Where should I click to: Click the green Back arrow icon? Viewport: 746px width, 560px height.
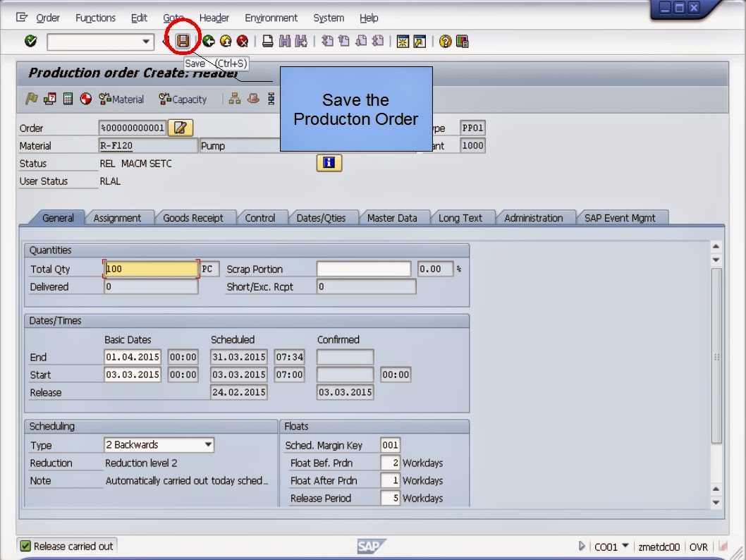coord(209,42)
